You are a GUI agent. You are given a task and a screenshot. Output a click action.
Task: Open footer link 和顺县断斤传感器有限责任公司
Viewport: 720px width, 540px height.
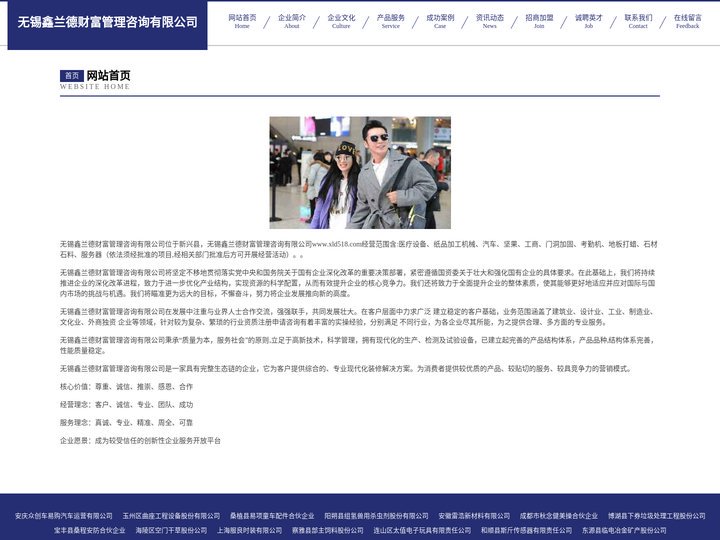[527, 530]
